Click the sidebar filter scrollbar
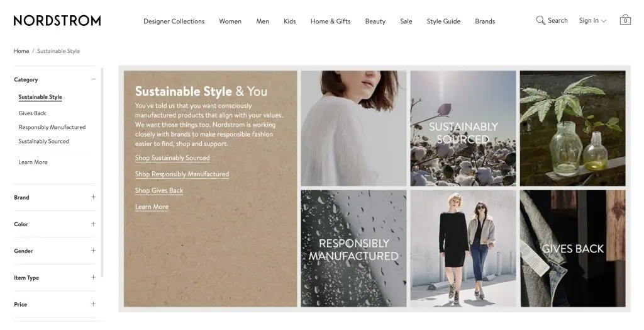 [102, 170]
